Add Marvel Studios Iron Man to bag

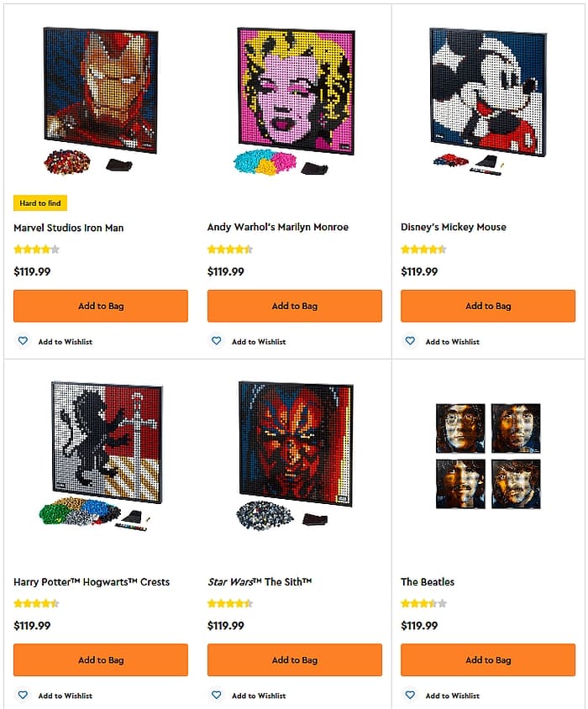click(101, 306)
